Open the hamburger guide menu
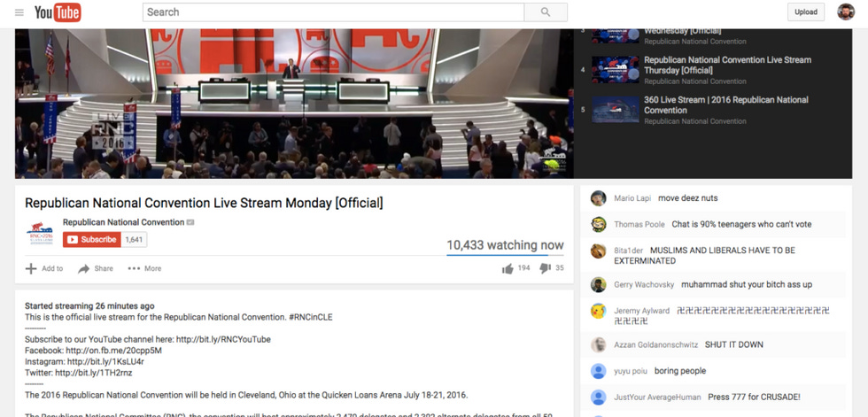 point(19,12)
